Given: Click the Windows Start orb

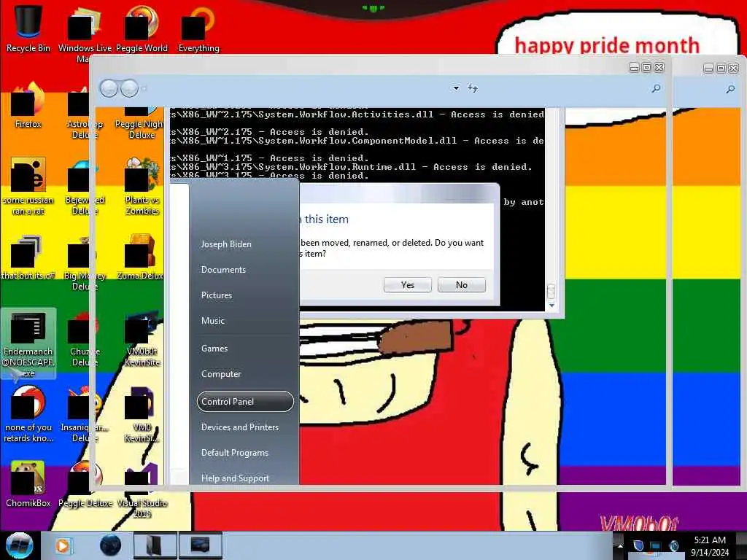Looking at the screenshot, I should (19, 545).
